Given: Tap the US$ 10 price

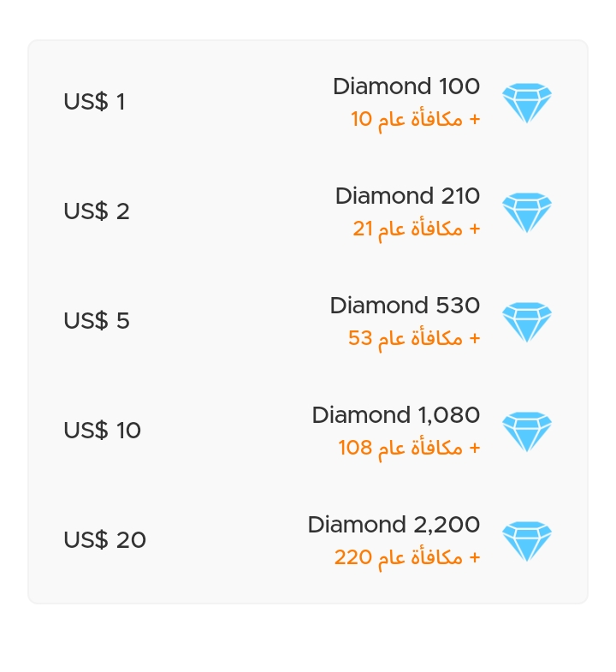Looking at the screenshot, I should (102, 431).
